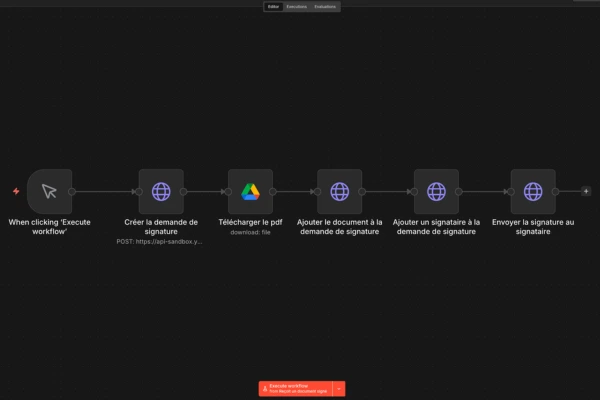The image size is (600, 400).
Task: Select the manual trigger cursor node icon
Action: coord(49,191)
